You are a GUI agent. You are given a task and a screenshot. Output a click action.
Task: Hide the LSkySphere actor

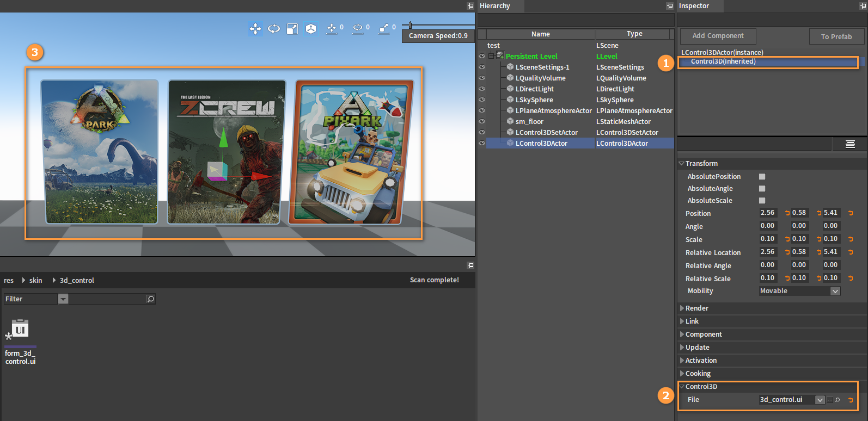pos(482,100)
